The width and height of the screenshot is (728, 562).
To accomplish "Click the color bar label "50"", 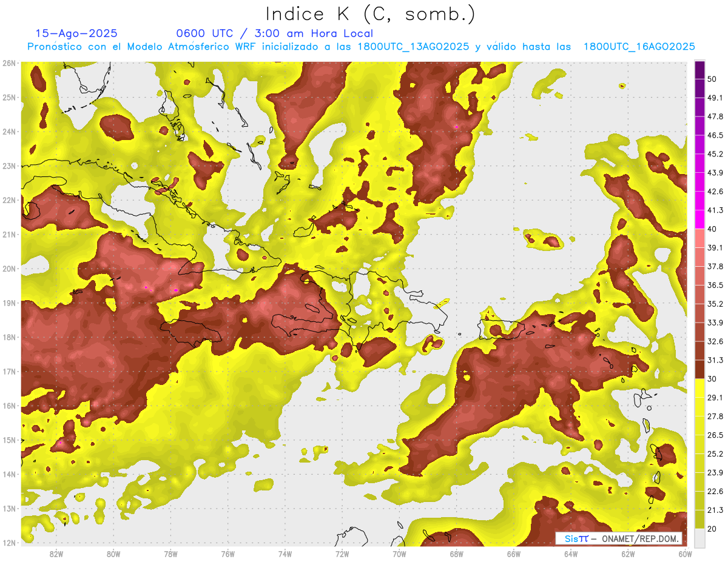I will pos(712,79).
